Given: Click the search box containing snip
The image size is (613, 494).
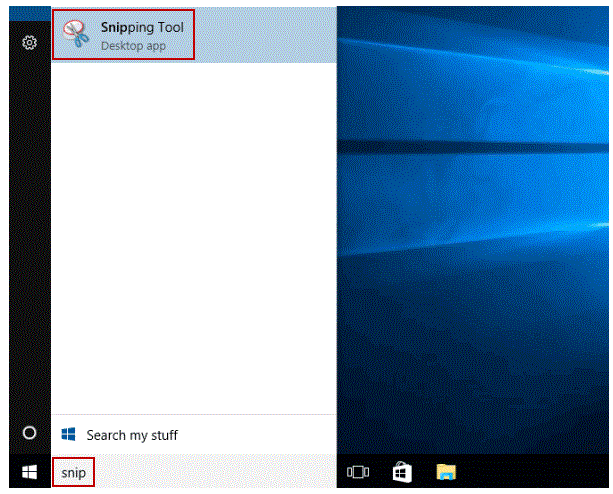Looking at the screenshot, I should click(194, 473).
